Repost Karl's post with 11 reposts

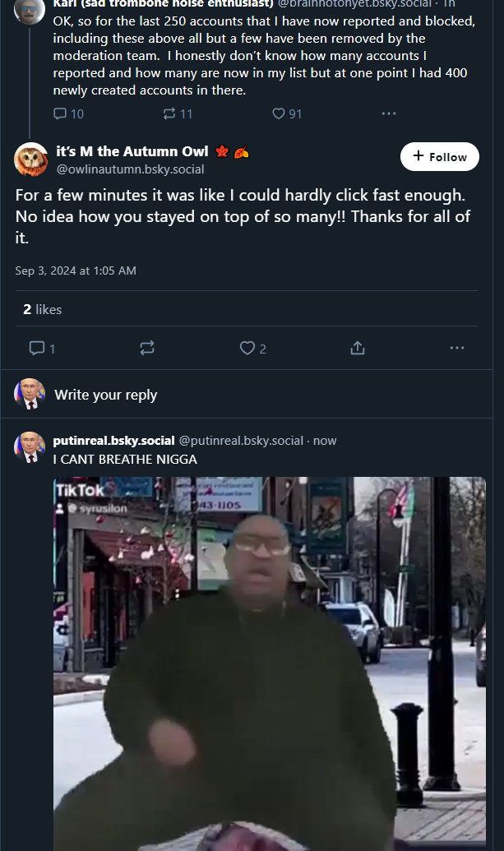click(171, 113)
